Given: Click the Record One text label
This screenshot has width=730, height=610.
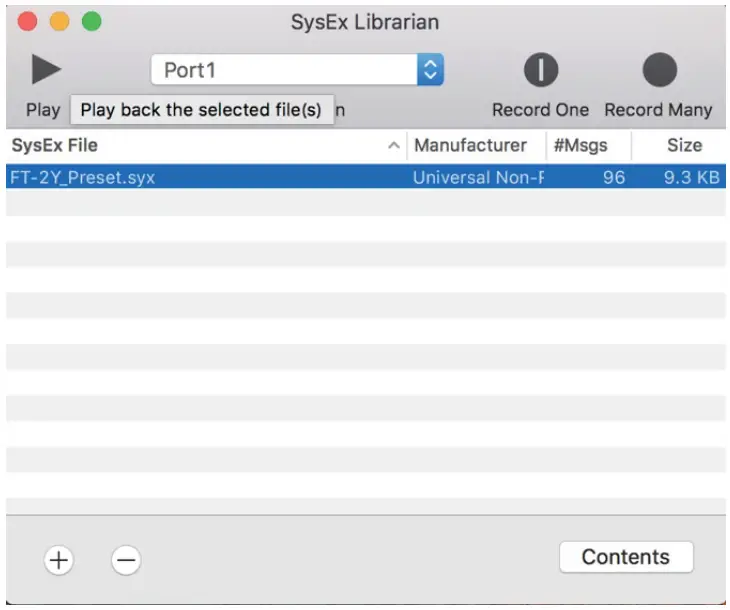Looking at the screenshot, I should click(540, 110).
